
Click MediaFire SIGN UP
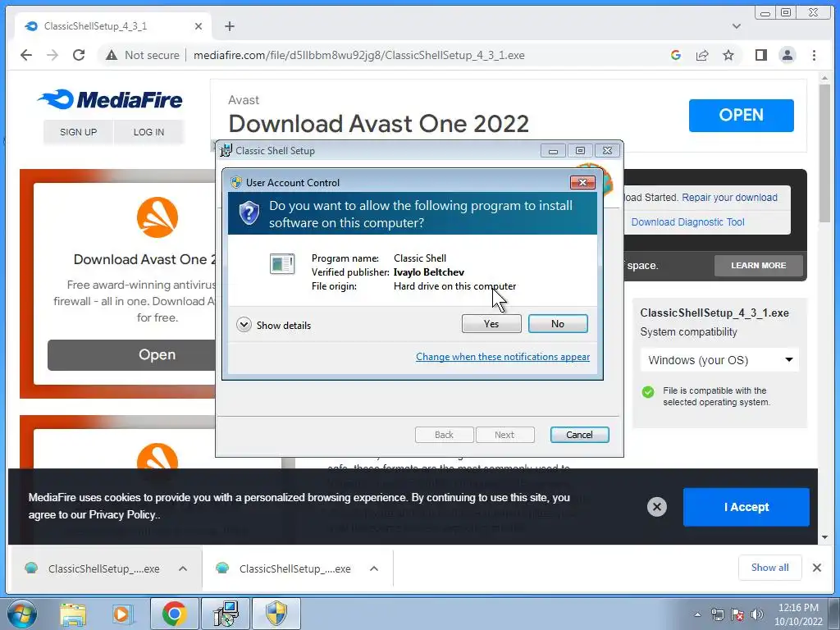point(78,132)
